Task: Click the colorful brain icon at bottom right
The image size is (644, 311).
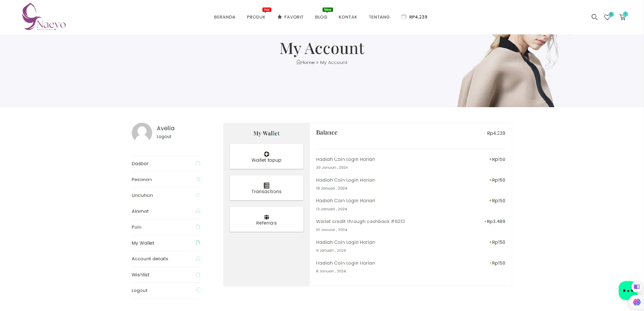Action: point(636,302)
